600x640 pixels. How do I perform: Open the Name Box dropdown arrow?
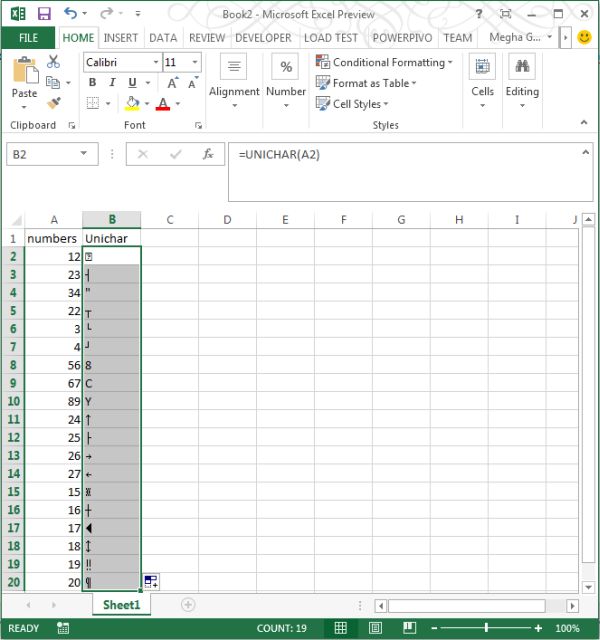pyautogui.click(x=84, y=153)
